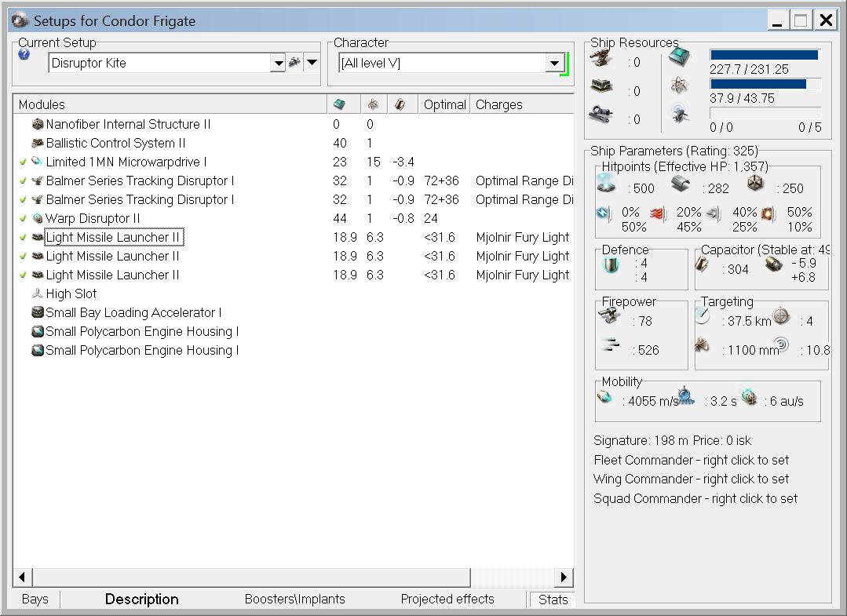Click the calibration icon in Ship Resources
Viewport: 847px width, 616px height.
coord(601,114)
